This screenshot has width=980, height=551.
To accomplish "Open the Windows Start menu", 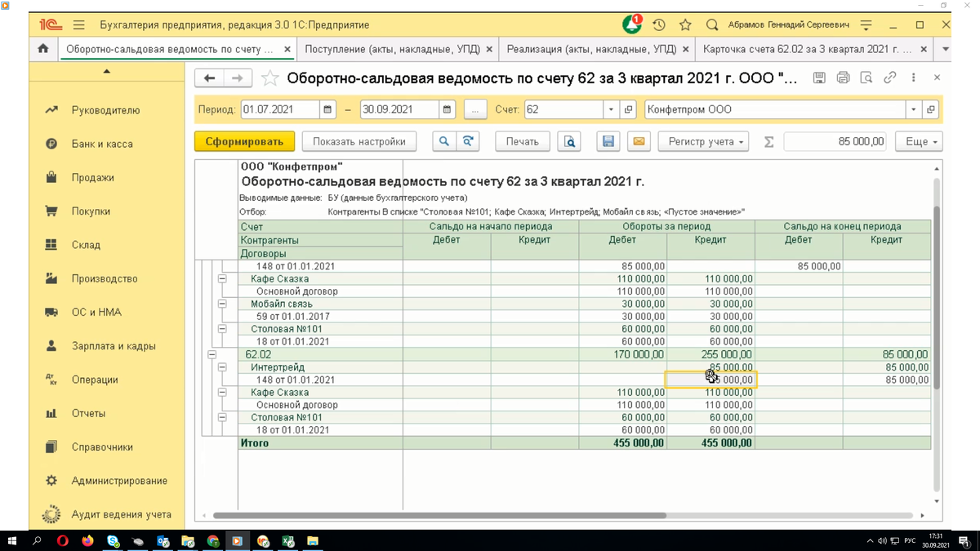I will pos(12,540).
